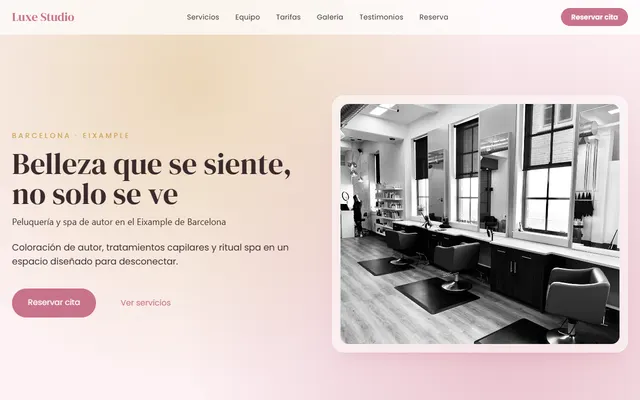Follow the Ver servicios link
This screenshot has width=640, height=400.
[x=146, y=303]
